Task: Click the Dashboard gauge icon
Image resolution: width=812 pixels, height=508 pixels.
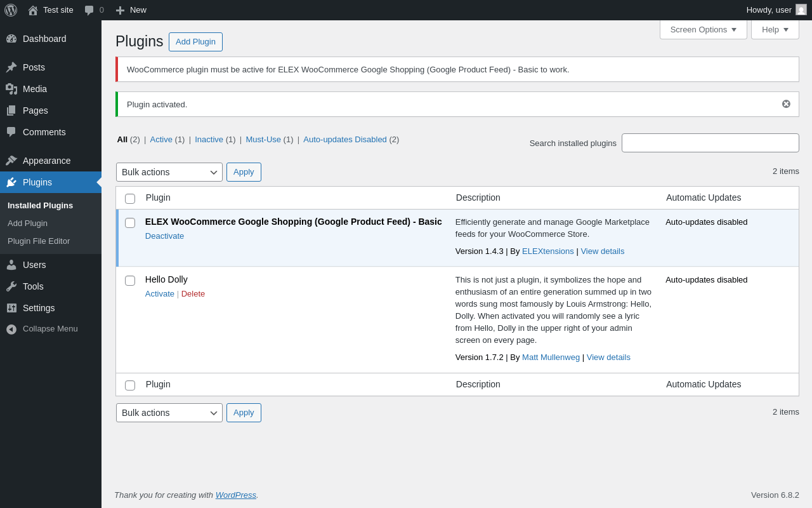Action: pyautogui.click(x=11, y=39)
